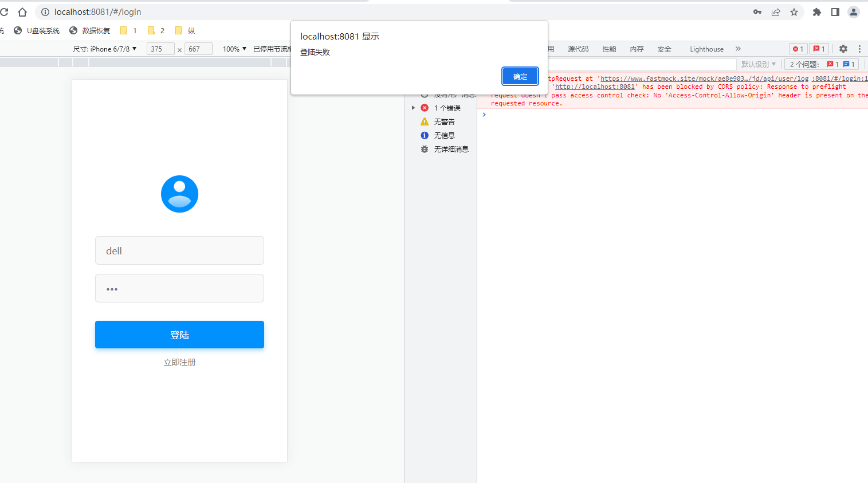Confirm the alert with the 确定 button
Screen dimensions: 868x483
[x=520, y=76]
